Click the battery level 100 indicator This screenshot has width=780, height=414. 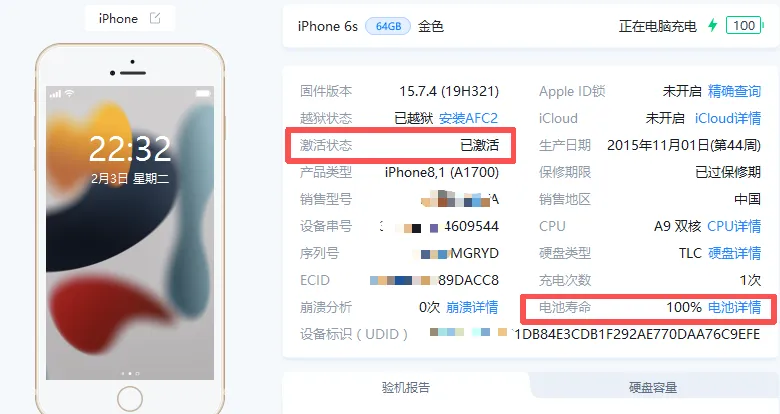(744, 25)
